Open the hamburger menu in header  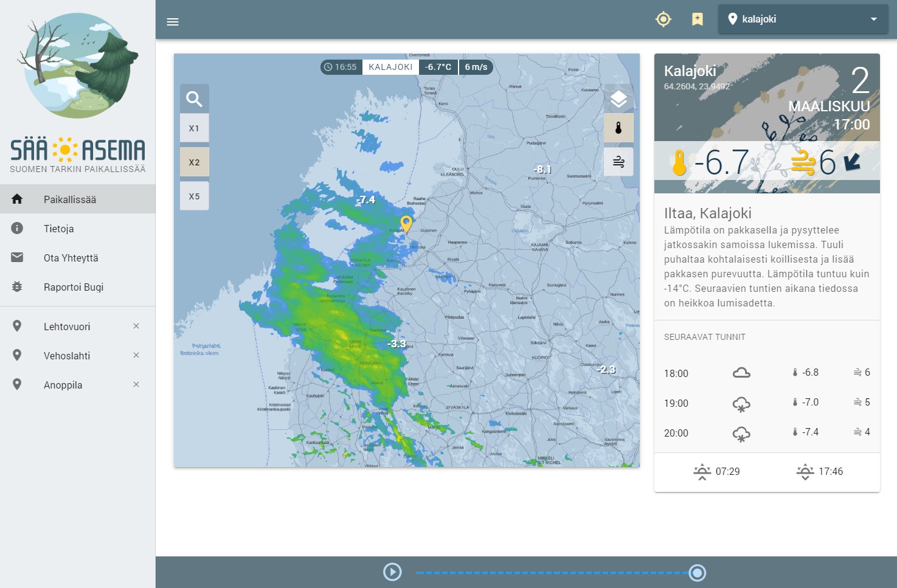[173, 22]
